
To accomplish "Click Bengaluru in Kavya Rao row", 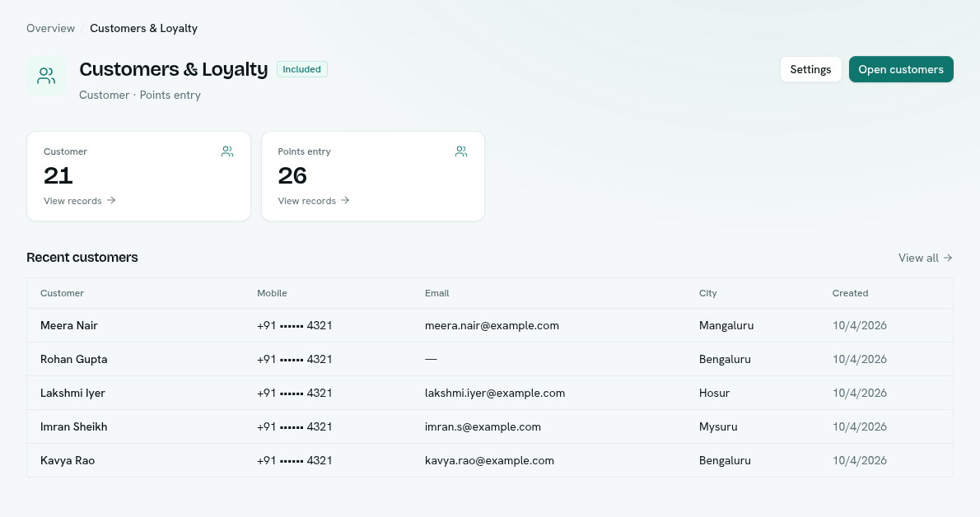I will [725, 460].
